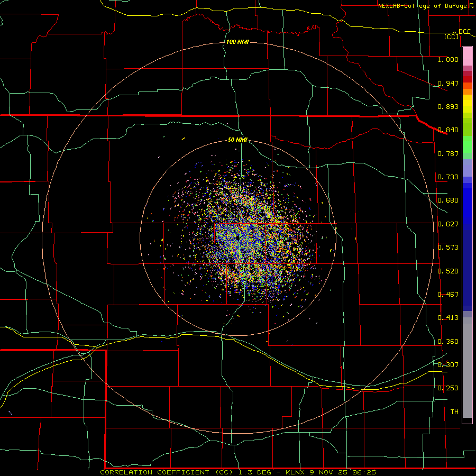Click the 0.893 scale value
This screenshot has width=476, height=476.
pos(448,106)
